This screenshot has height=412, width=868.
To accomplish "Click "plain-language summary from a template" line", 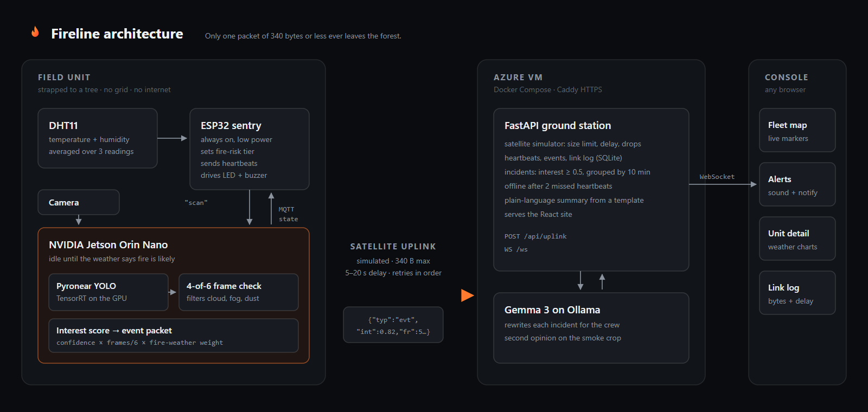I will [574, 200].
